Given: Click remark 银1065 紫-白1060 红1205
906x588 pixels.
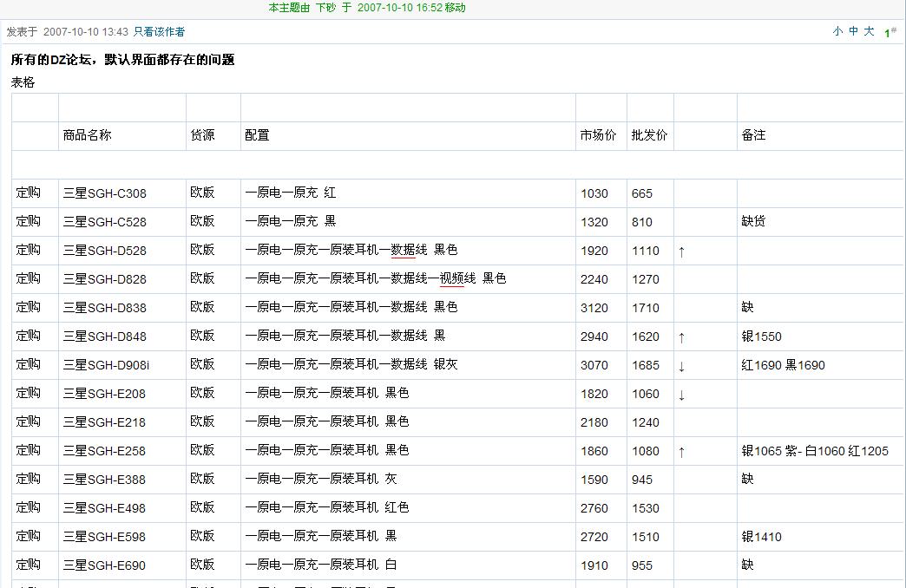Looking at the screenshot, I should pyautogui.click(x=815, y=451).
